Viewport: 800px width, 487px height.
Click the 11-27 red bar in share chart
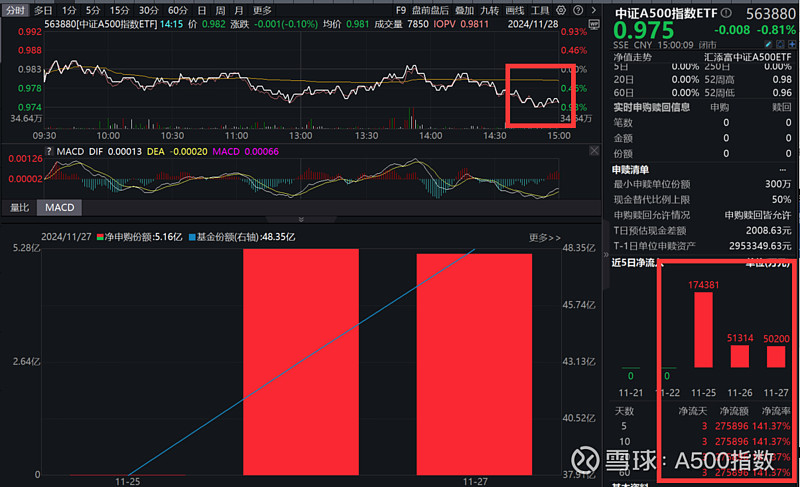tap(474, 364)
